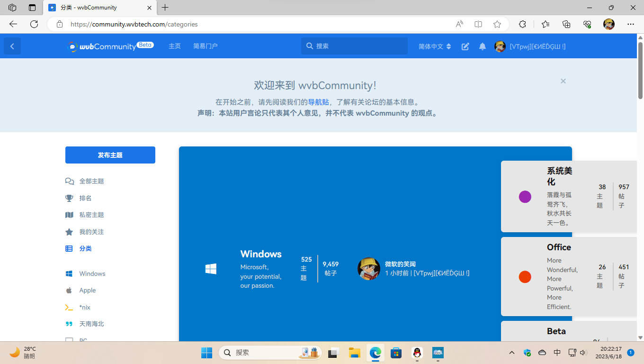Open browser Extensions puzzle icon
Screen dimensions: 644x364
click(523, 24)
